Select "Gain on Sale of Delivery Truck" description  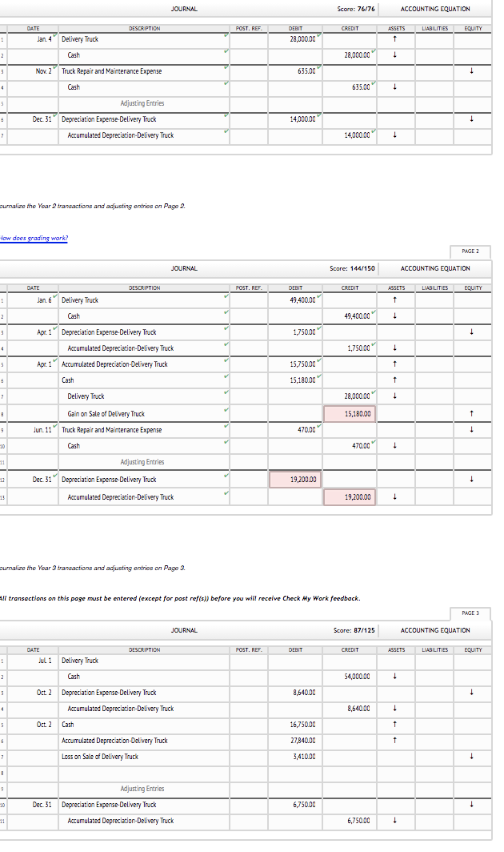pyautogui.click(x=106, y=413)
